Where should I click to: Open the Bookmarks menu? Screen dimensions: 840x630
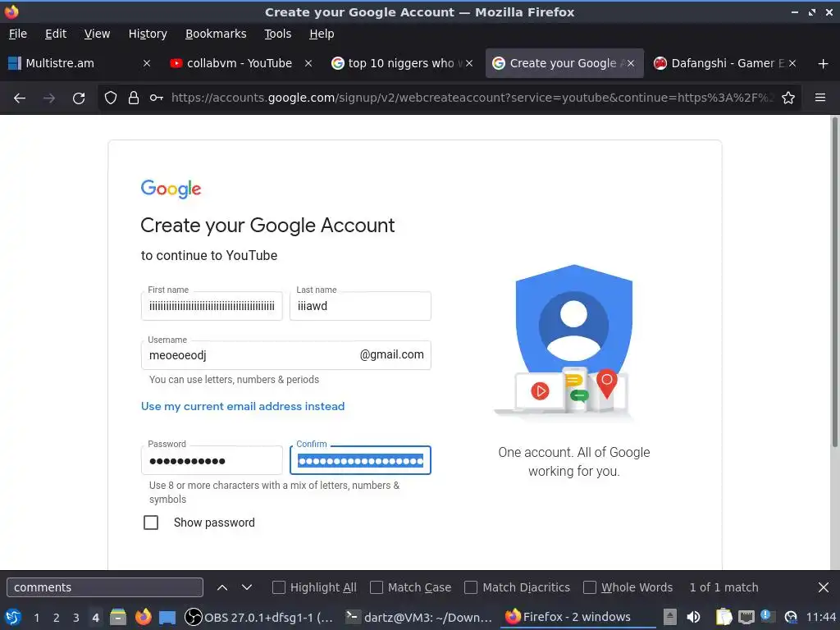coord(216,34)
